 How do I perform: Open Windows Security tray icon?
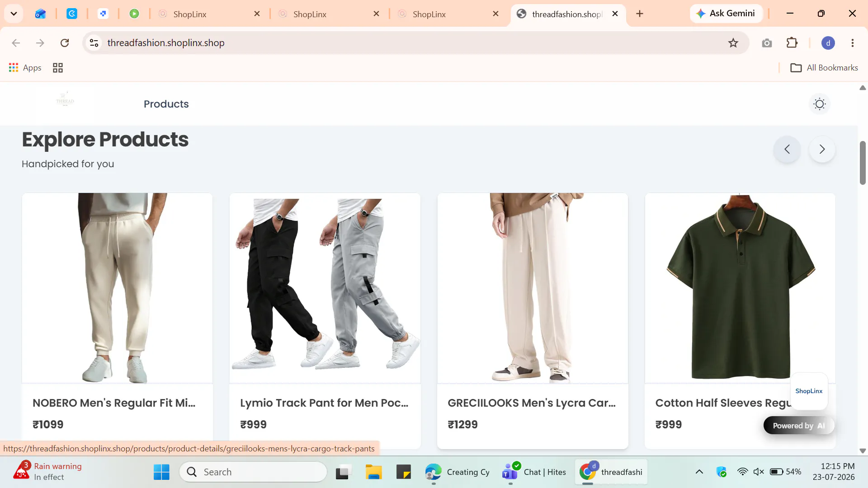tap(722, 472)
